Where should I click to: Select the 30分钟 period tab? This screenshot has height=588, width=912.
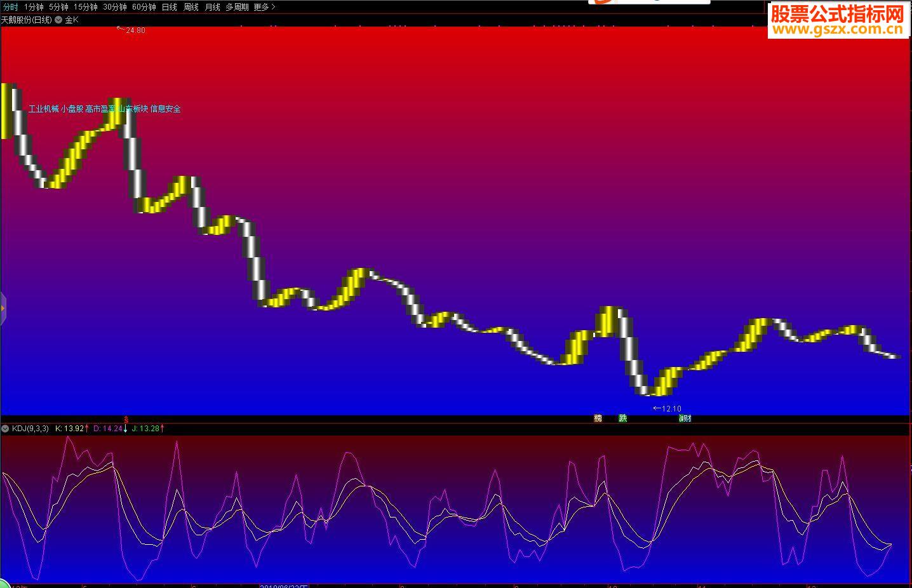coord(115,7)
